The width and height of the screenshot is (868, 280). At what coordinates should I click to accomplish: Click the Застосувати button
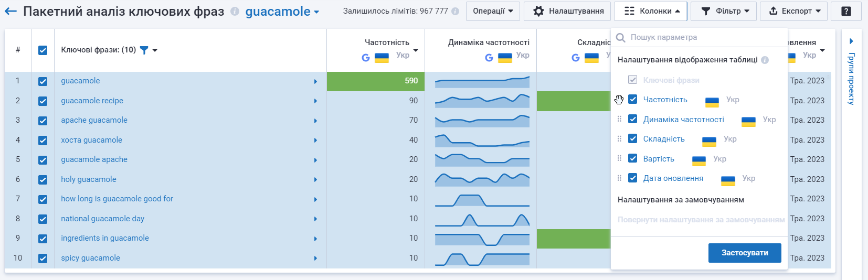(x=745, y=253)
